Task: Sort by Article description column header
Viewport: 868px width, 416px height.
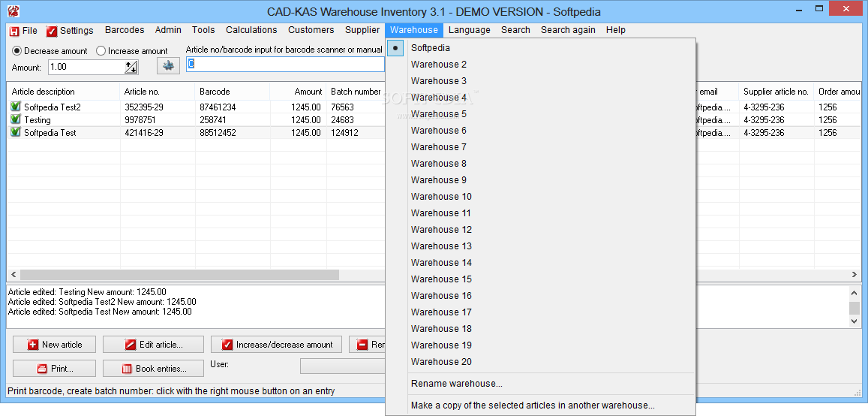Action: (63, 92)
